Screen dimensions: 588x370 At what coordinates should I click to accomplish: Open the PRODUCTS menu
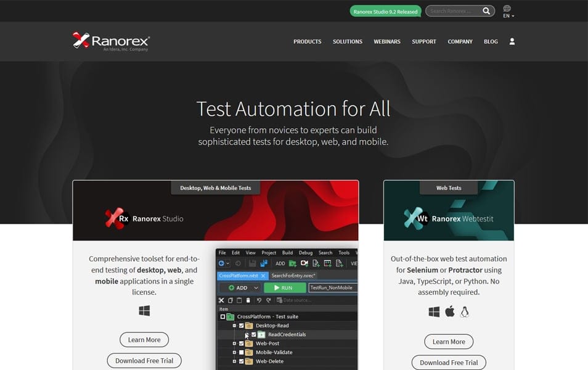click(307, 42)
